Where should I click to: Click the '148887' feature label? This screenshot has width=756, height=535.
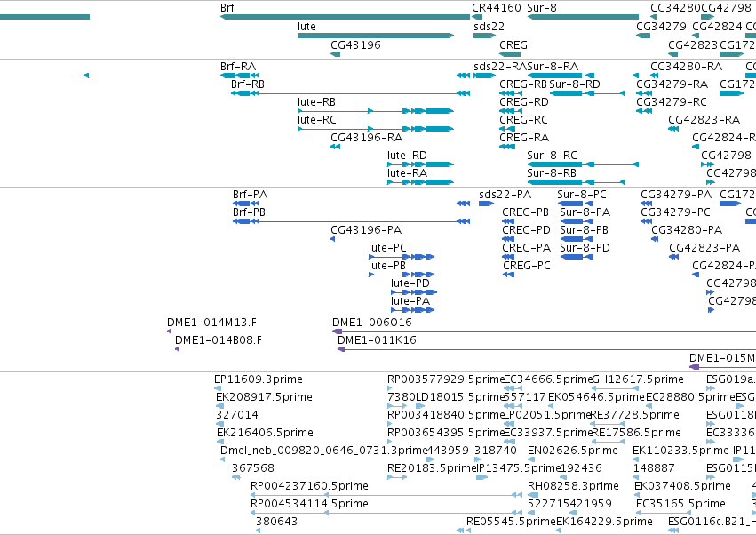(x=654, y=468)
